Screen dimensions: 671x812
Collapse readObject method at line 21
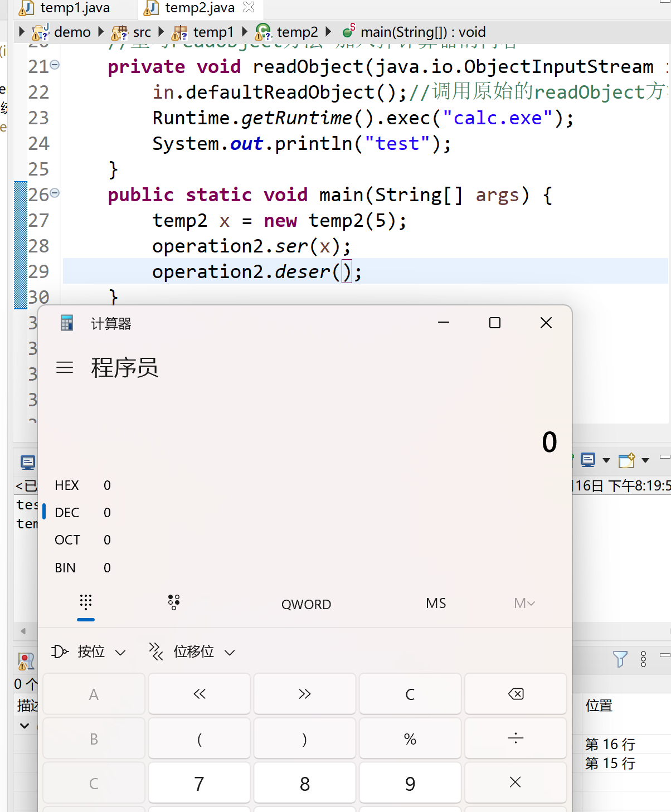pyautogui.click(x=55, y=65)
